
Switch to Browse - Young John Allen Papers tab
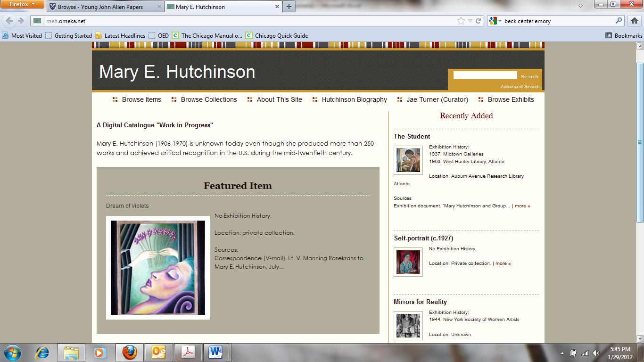tap(100, 7)
